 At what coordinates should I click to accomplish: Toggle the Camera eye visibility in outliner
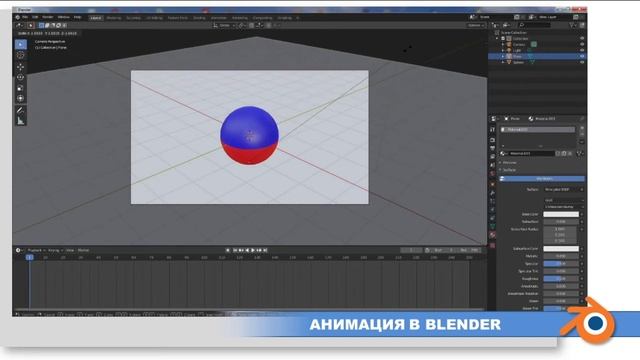click(x=582, y=44)
